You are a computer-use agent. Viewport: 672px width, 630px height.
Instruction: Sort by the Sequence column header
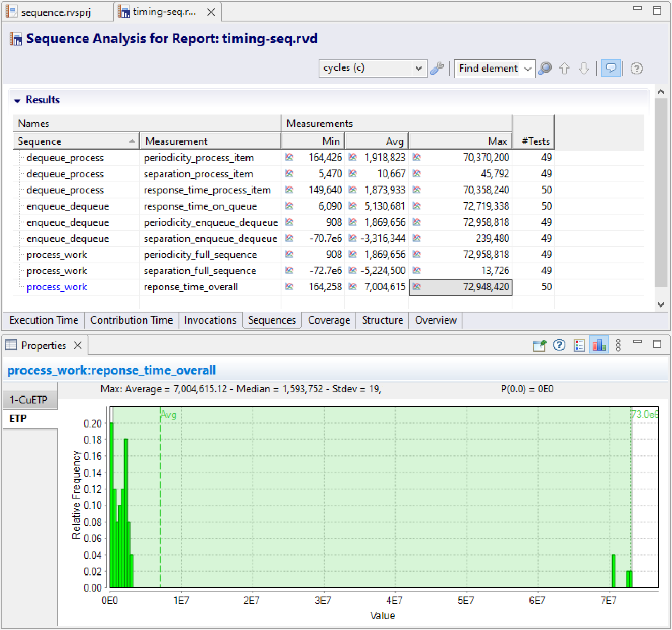click(x=76, y=141)
